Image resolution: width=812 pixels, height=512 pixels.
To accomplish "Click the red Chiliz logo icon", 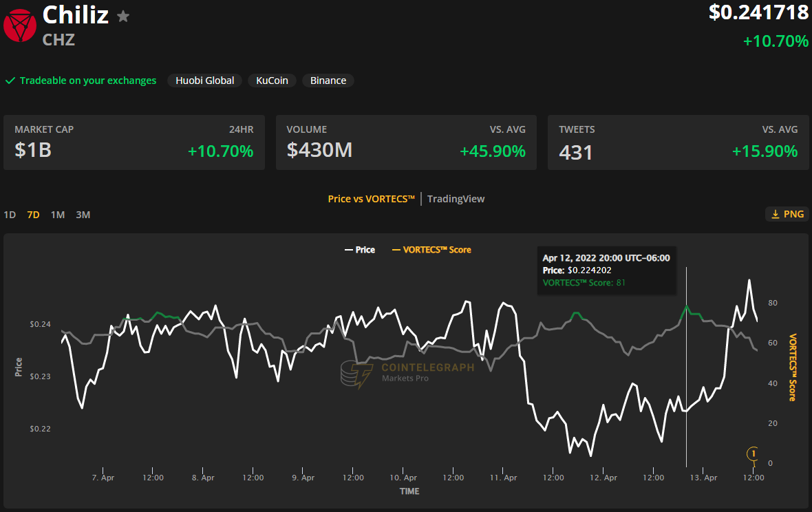I will point(20,25).
